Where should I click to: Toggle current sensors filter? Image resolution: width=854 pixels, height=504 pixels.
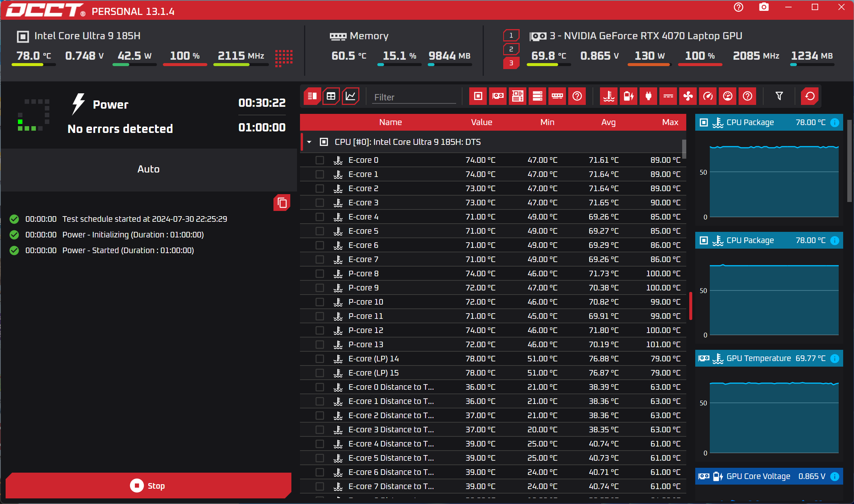[x=668, y=96]
